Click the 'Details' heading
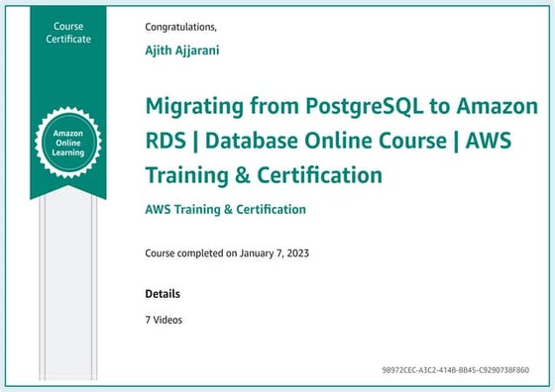The width and height of the screenshot is (555, 392). 163,294
